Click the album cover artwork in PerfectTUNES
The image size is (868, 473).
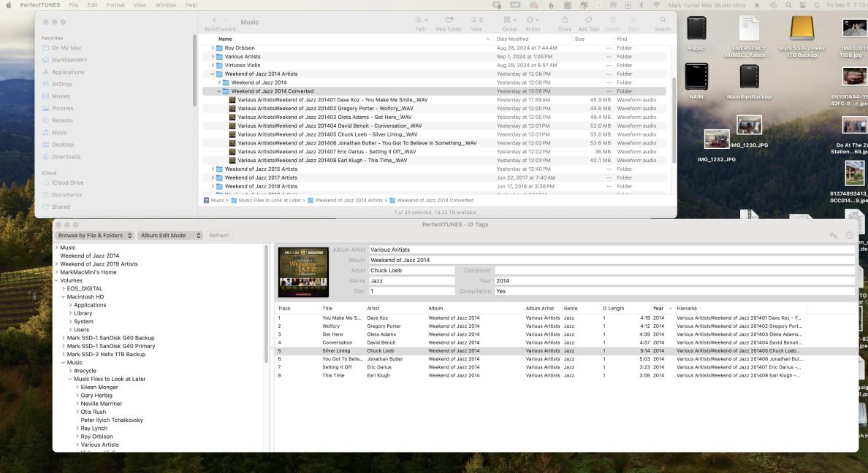303,272
